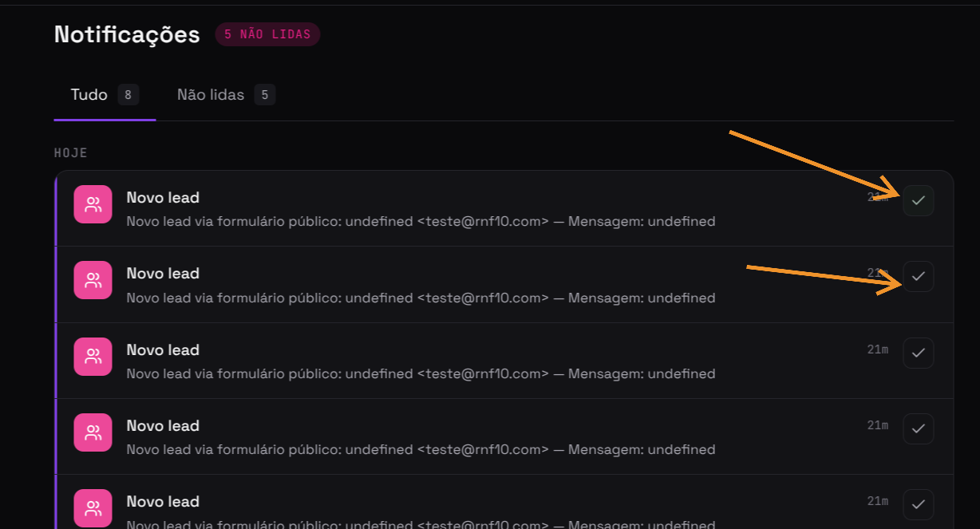Click the second notification's formulário público message text

421,298
